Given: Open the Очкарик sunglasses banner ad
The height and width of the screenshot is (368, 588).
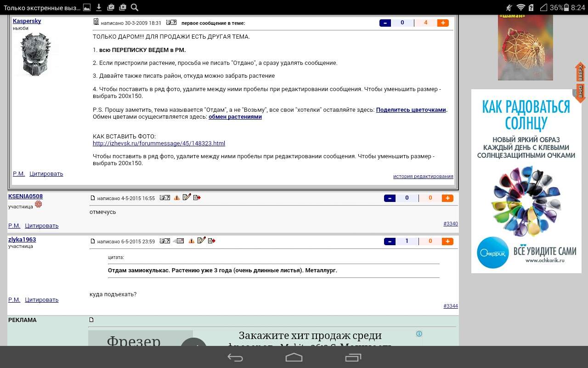Looking at the screenshot, I should pos(526,181).
